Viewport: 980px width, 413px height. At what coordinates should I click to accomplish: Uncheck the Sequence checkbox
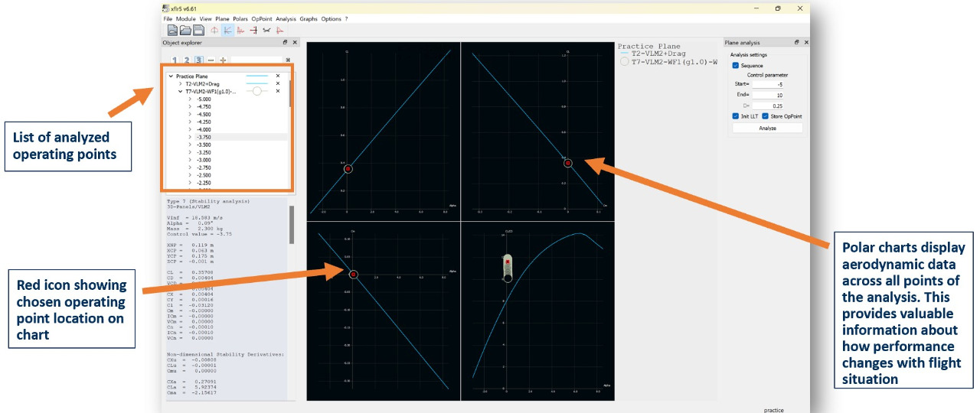point(736,66)
